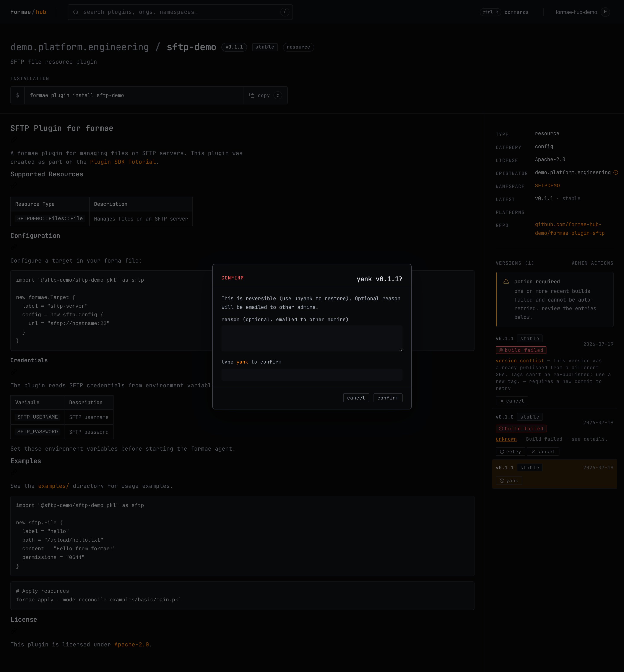
Task: Click the formae / hub logo
Action: pos(28,12)
